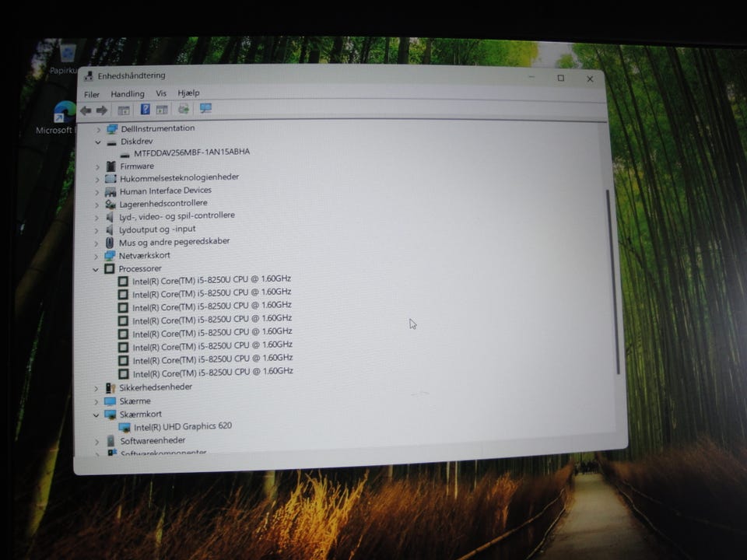The width and height of the screenshot is (747, 560).
Task: Click the Forward arrow in toolbar
Action: tap(101, 111)
